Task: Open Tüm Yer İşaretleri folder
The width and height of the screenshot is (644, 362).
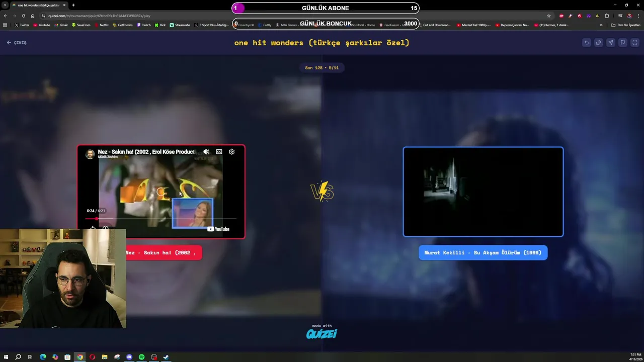Action: 625,25
